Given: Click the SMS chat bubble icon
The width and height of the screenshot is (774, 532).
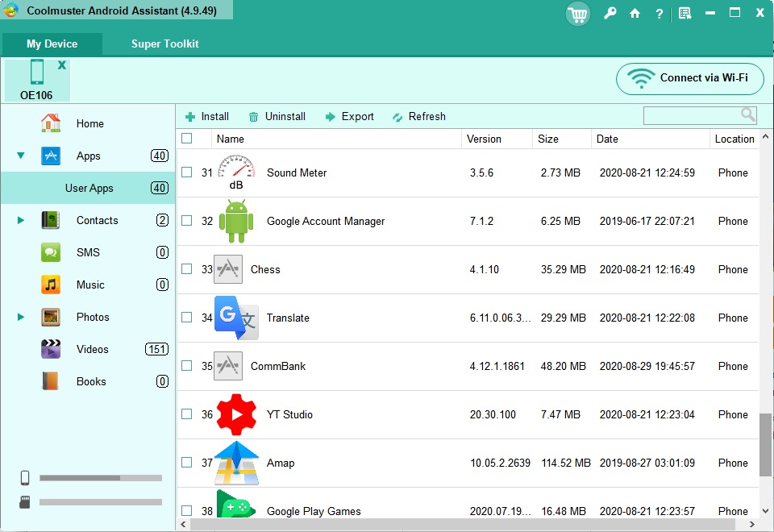Looking at the screenshot, I should point(51,252).
